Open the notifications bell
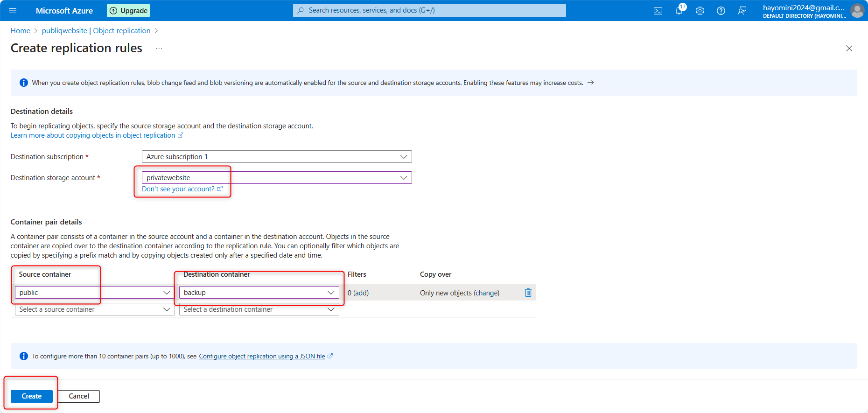 679,11
